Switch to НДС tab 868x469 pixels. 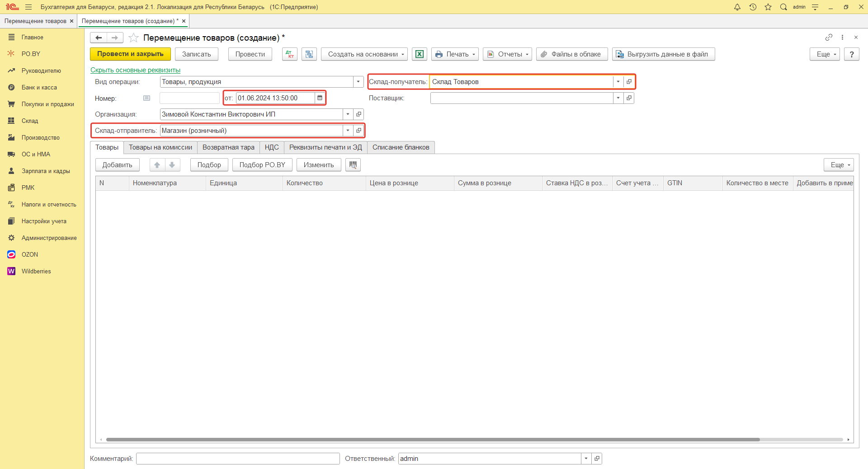coord(272,147)
